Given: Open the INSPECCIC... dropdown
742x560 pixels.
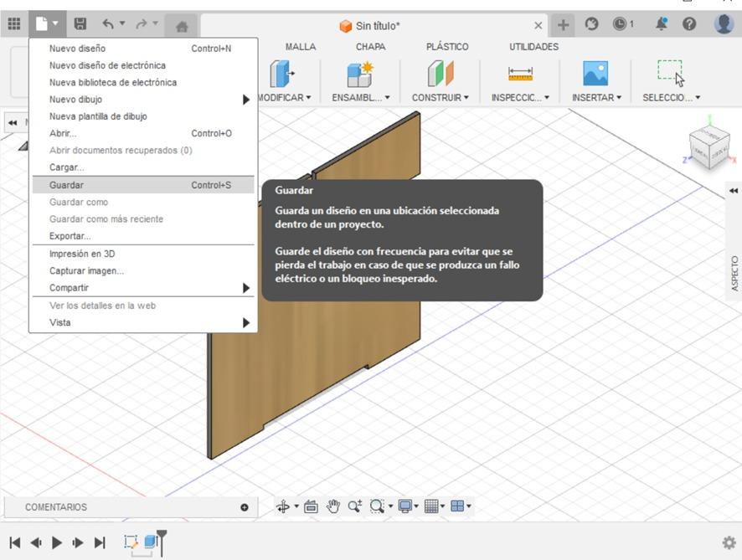Looking at the screenshot, I should pyautogui.click(x=520, y=97).
